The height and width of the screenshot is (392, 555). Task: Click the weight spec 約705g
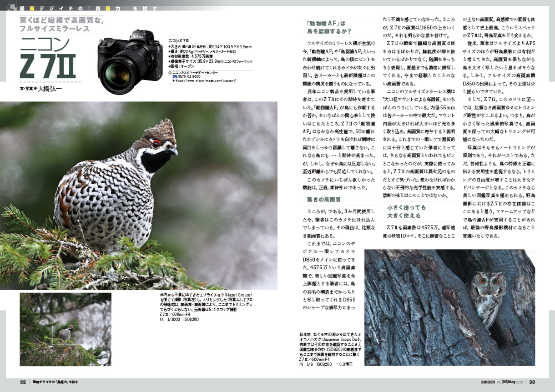185,51
